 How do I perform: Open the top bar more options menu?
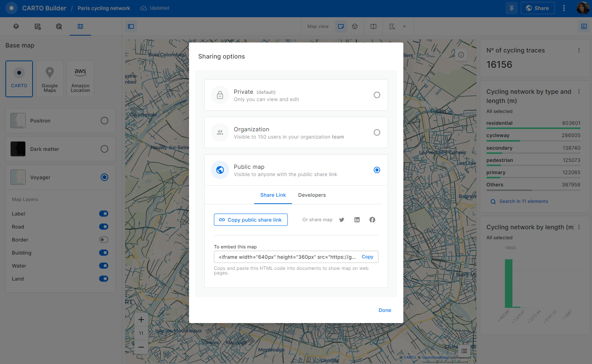coord(564,8)
